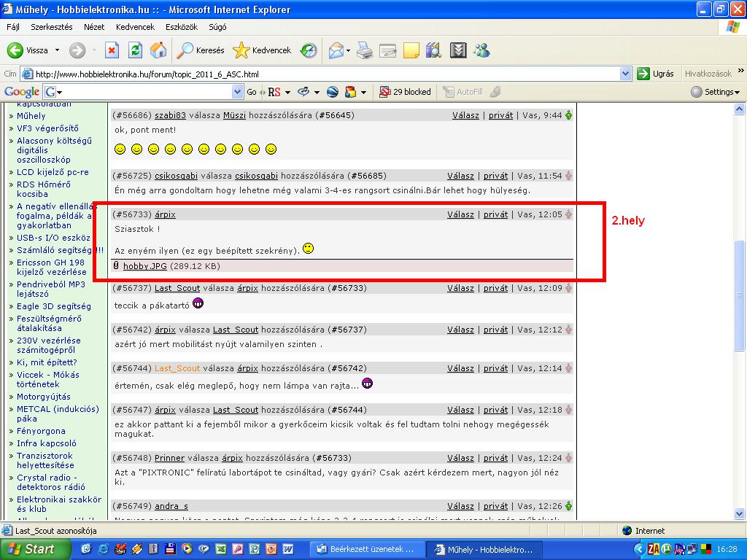Viewport: 747px width, 560px height.
Task: Open the address bar dropdown arrow
Action: (626, 74)
